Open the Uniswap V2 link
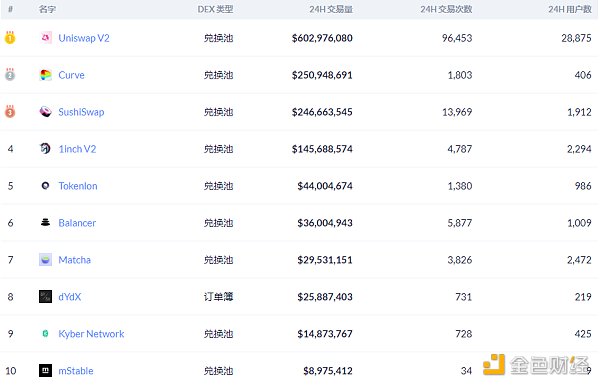600x386 pixels. [84, 38]
